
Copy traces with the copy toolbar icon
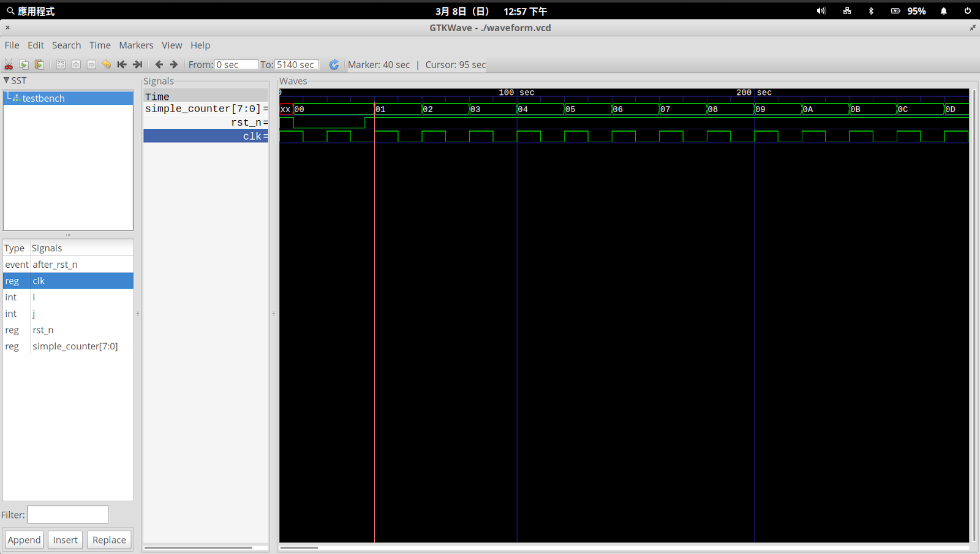[x=24, y=64]
